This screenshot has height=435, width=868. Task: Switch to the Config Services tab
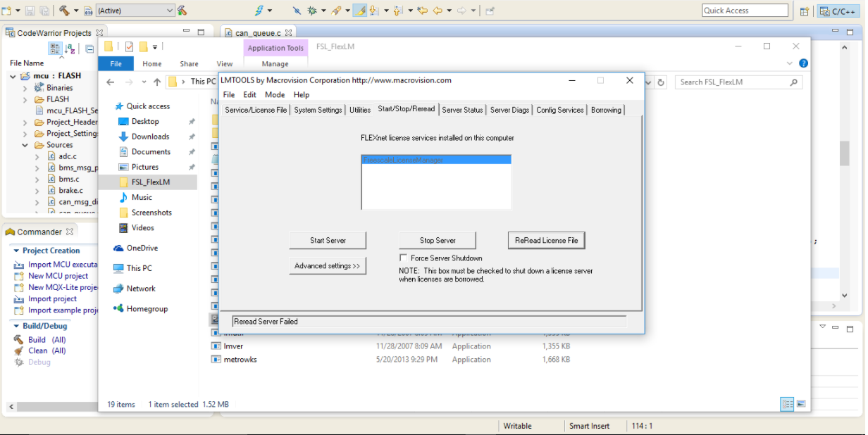[x=560, y=110]
